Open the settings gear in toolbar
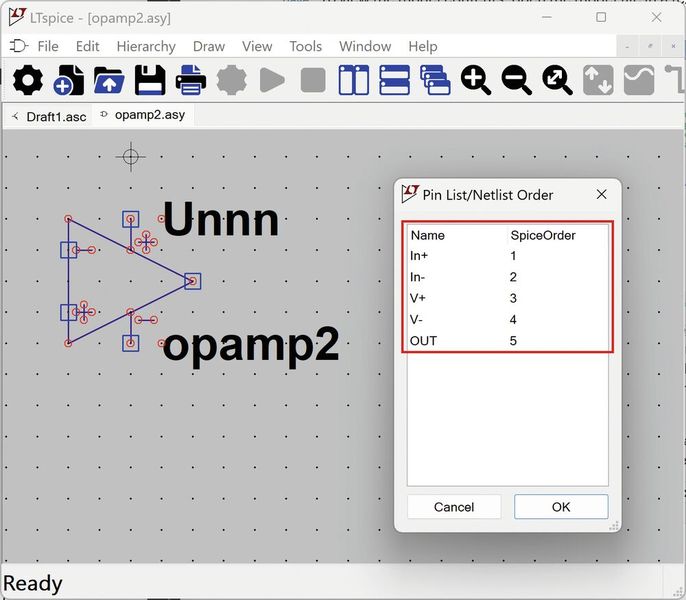The width and height of the screenshot is (686, 600). click(x=28, y=80)
